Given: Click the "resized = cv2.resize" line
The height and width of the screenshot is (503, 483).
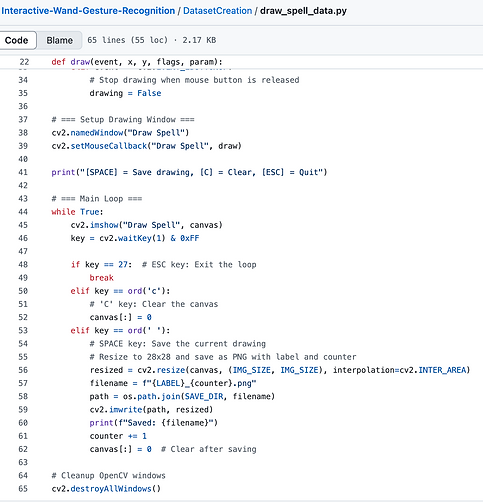Looking at the screenshot, I should (x=280, y=370).
